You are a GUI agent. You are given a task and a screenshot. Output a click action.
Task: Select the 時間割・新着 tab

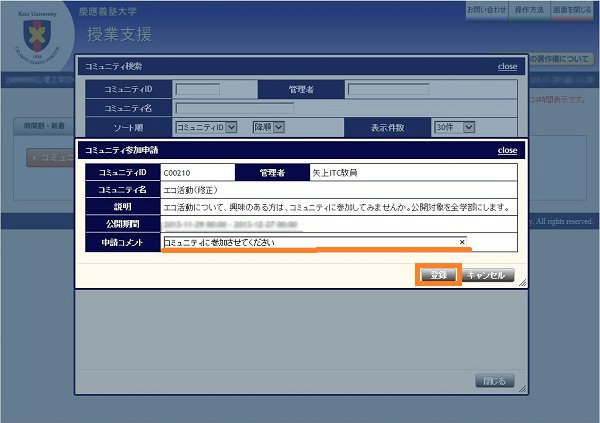click(42, 126)
